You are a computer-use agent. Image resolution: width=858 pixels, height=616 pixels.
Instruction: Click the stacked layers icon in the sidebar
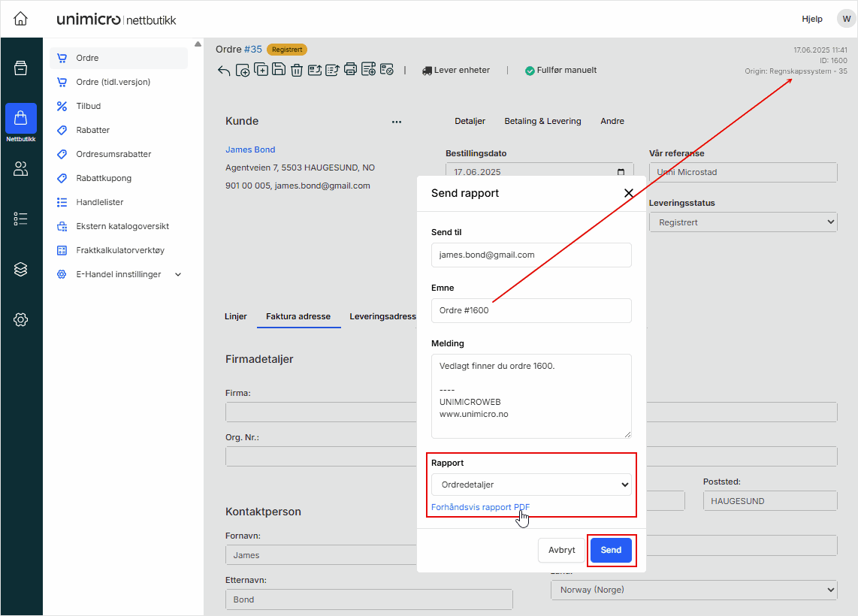click(21, 269)
